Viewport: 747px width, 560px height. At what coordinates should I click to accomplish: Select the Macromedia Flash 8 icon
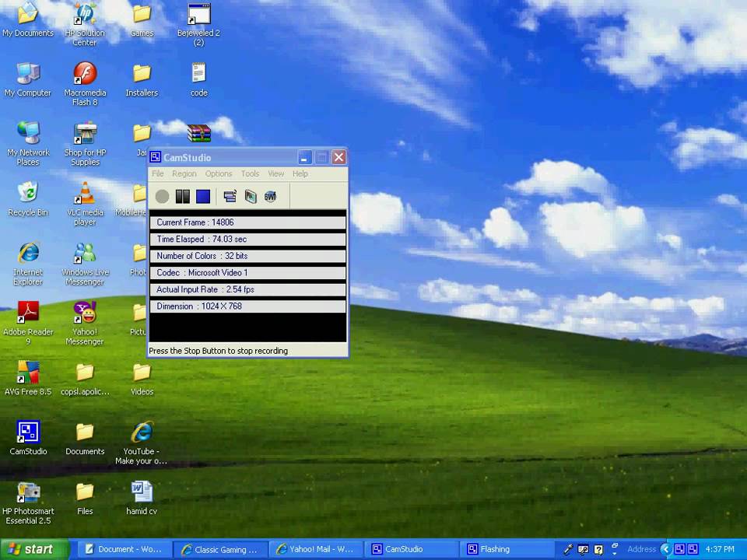click(x=85, y=84)
